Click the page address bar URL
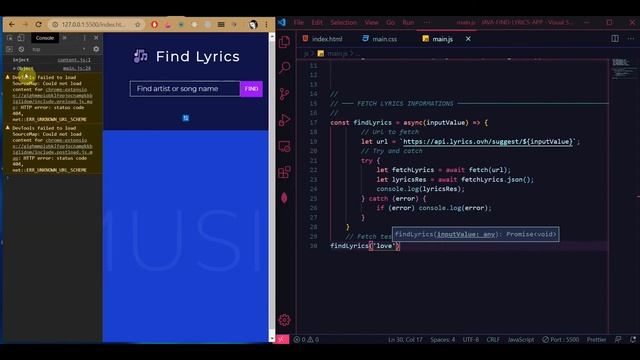This screenshot has width=640, height=360. (x=94, y=24)
